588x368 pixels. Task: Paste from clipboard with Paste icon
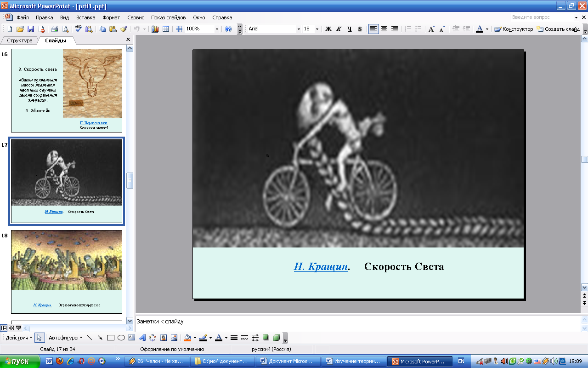(x=113, y=29)
